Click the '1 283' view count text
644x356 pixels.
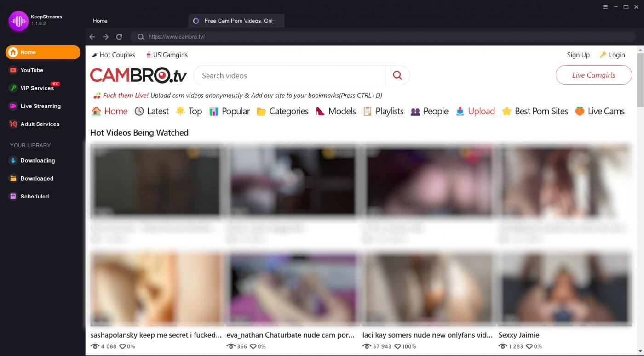516,346
